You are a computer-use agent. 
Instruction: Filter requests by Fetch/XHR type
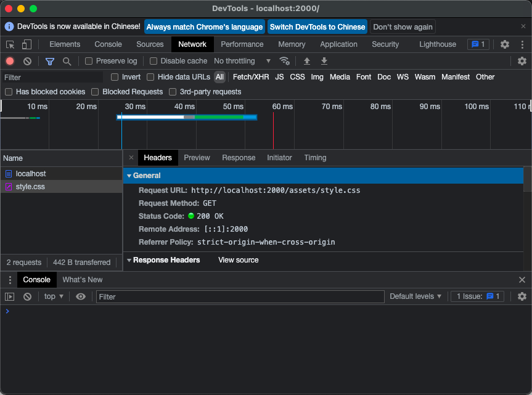pos(251,77)
